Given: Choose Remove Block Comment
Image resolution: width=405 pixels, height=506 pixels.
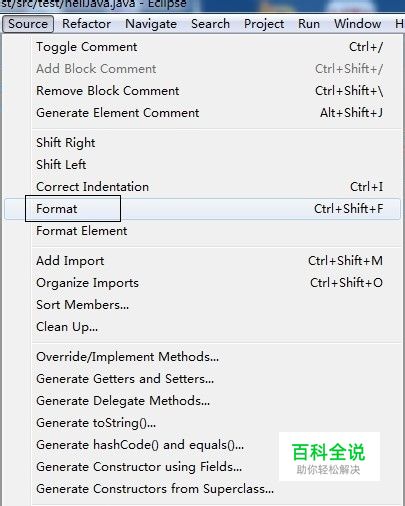Looking at the screenshot, I should click(x=202, y=91).
